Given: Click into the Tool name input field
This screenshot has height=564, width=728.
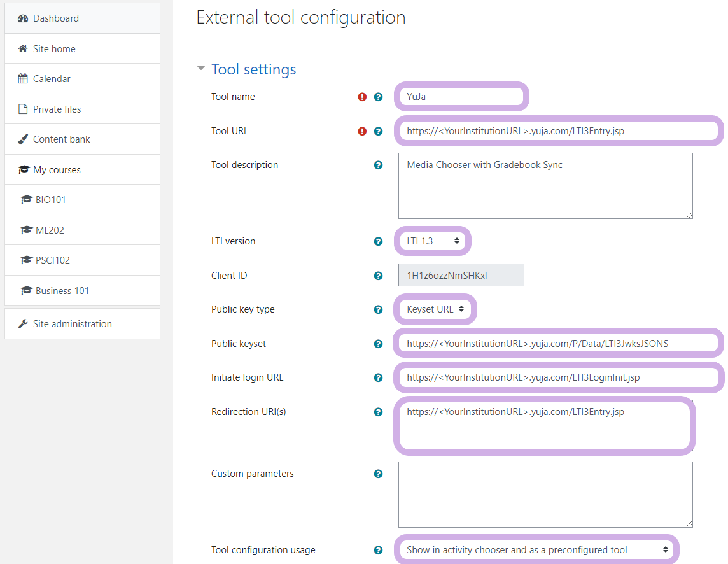Looking at the screenshot, I should [461, 97].
